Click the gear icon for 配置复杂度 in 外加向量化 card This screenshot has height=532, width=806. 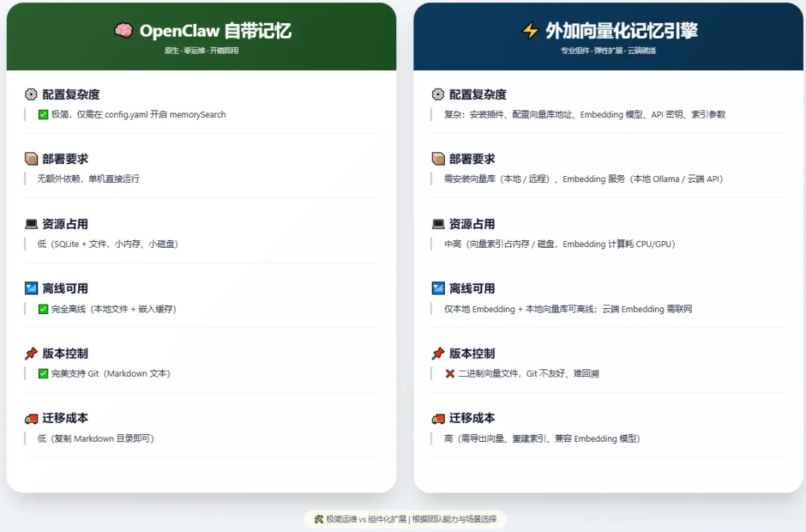pyautogui.click(x=438, y=95)
